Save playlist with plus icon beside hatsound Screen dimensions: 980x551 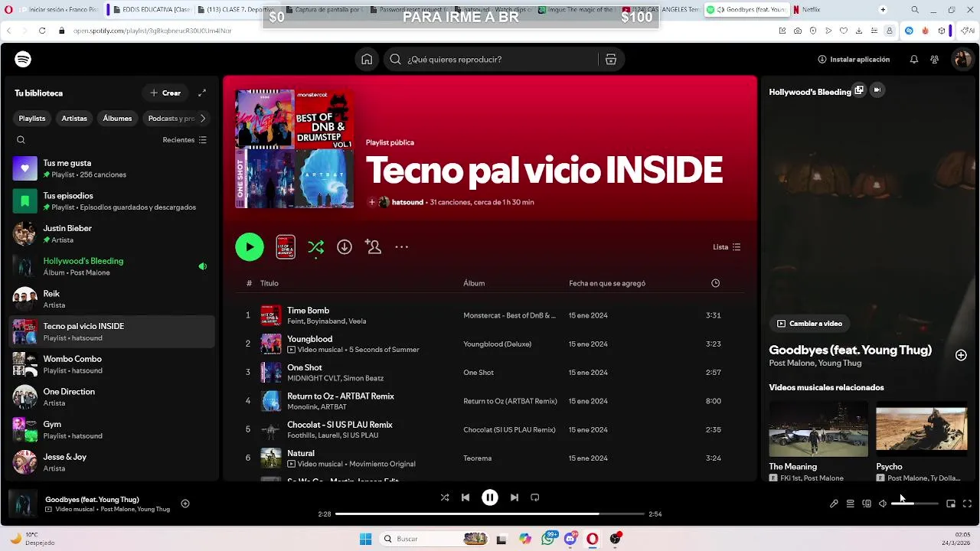372,202
